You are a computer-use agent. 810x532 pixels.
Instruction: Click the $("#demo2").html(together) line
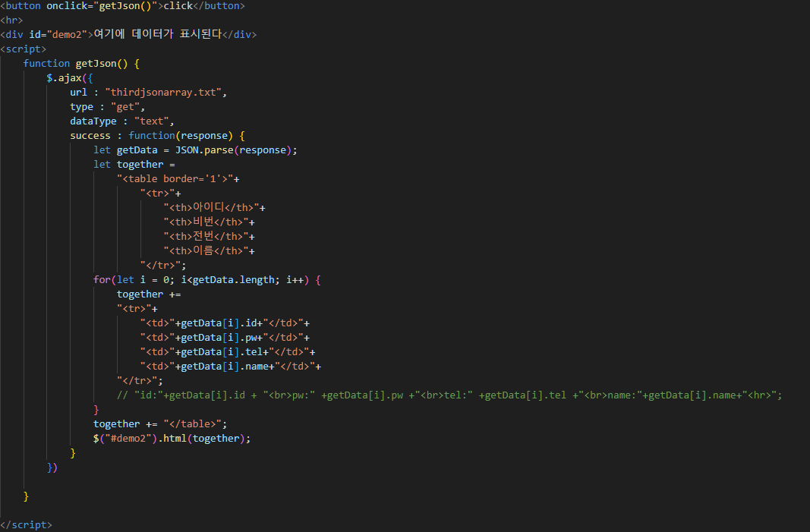(x=172, y=439)
